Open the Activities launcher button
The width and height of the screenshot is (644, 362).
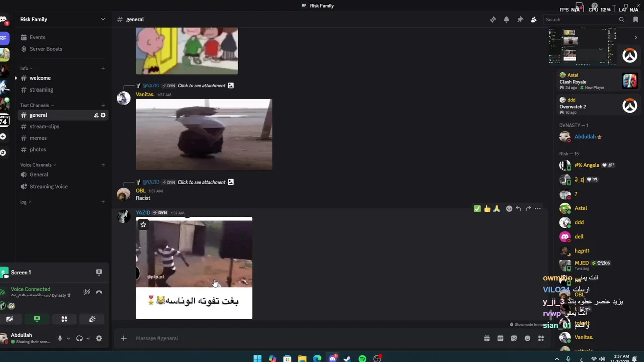pyautogui.click(x=64, y=319)
